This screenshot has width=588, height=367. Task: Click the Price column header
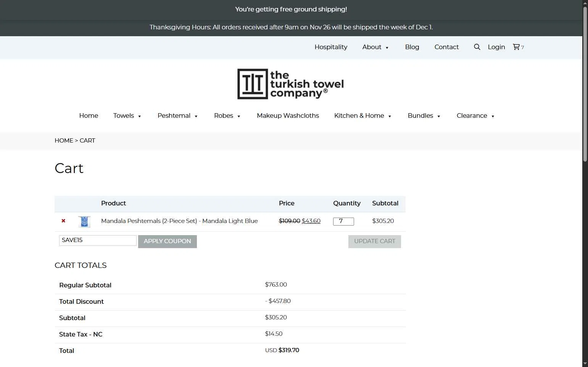[x=287, y=203]
